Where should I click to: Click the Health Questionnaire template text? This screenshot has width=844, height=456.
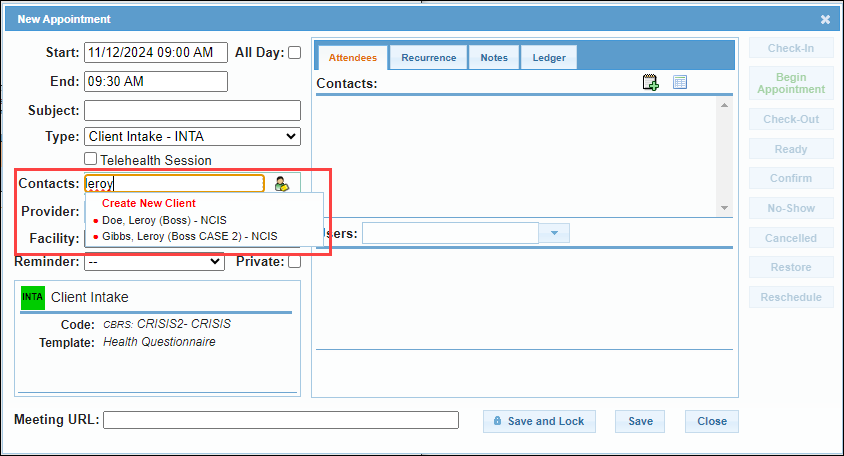pos(159,342)
